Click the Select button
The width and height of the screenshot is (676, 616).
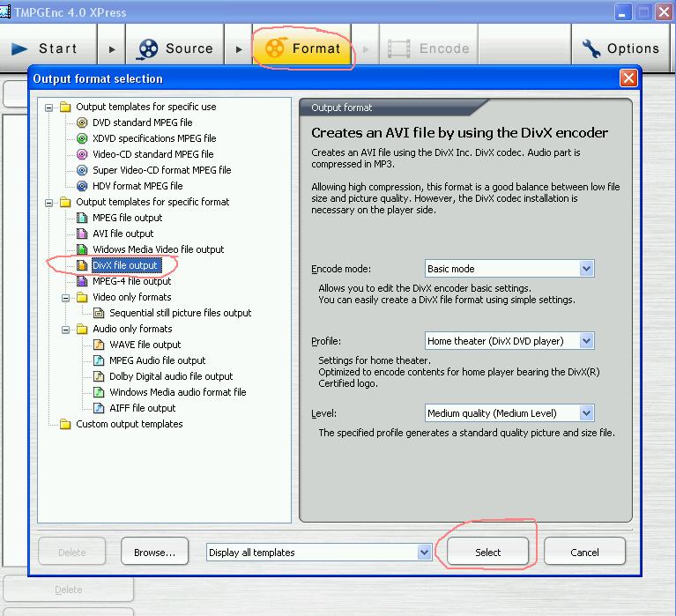tap(487, 552)
